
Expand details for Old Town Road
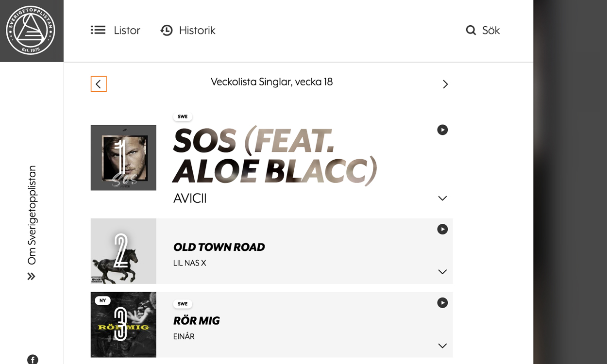pos(442,272)
